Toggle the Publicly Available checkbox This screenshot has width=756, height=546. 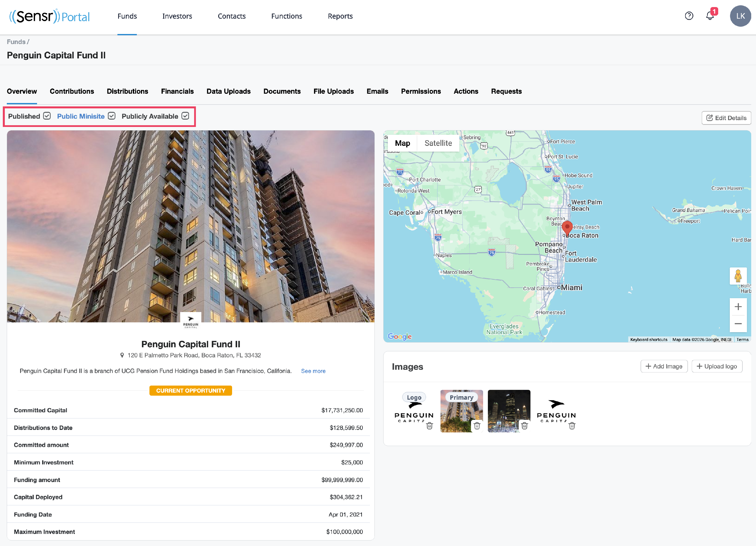[x=185, y=116]
